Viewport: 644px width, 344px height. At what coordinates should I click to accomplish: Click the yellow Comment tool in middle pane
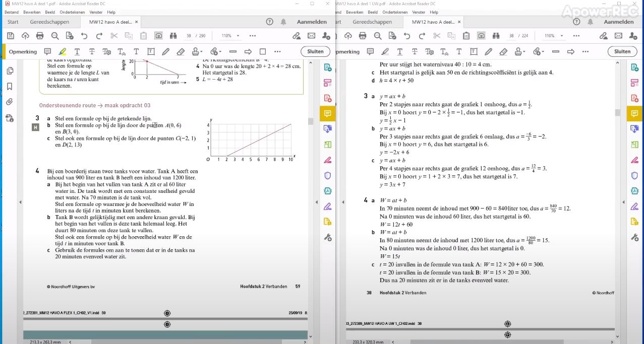pyautogui.click(x=328, y=113)
